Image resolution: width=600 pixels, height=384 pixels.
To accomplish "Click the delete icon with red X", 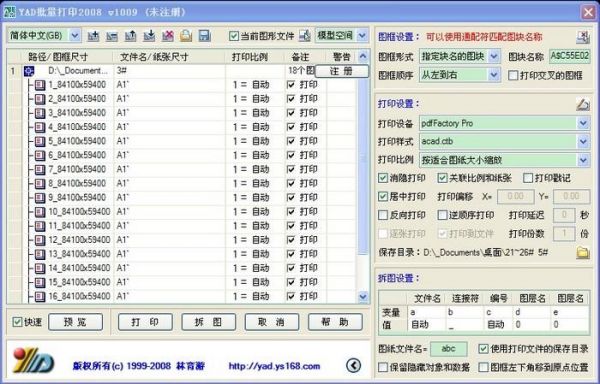I will 168,36.
